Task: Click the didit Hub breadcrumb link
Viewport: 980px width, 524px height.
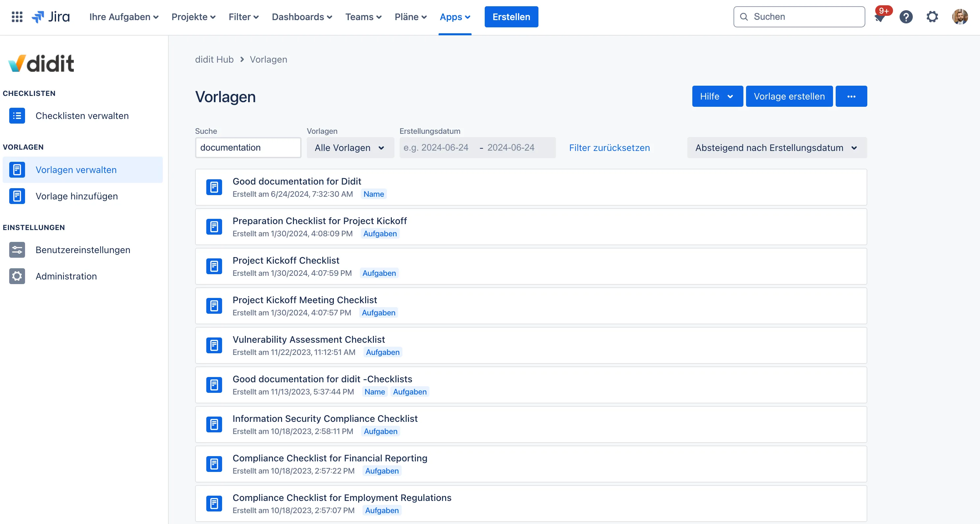Action: pyautogui.click(x=214, y=59)
